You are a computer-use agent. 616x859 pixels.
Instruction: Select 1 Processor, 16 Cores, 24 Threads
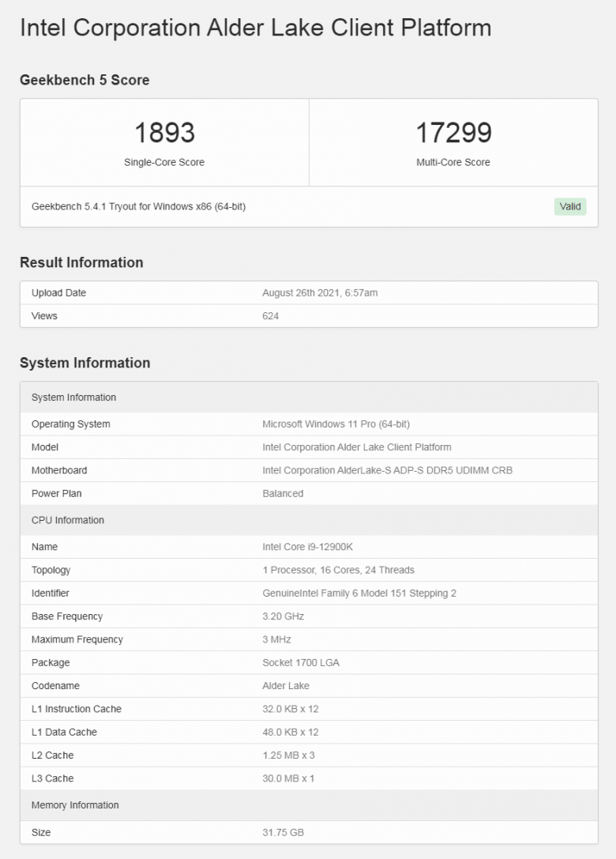338,570
